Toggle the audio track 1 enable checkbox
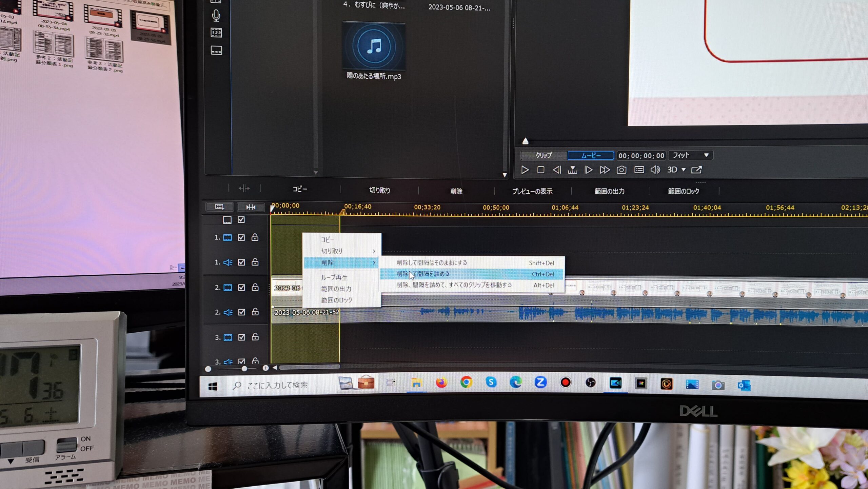 point(241,262)
